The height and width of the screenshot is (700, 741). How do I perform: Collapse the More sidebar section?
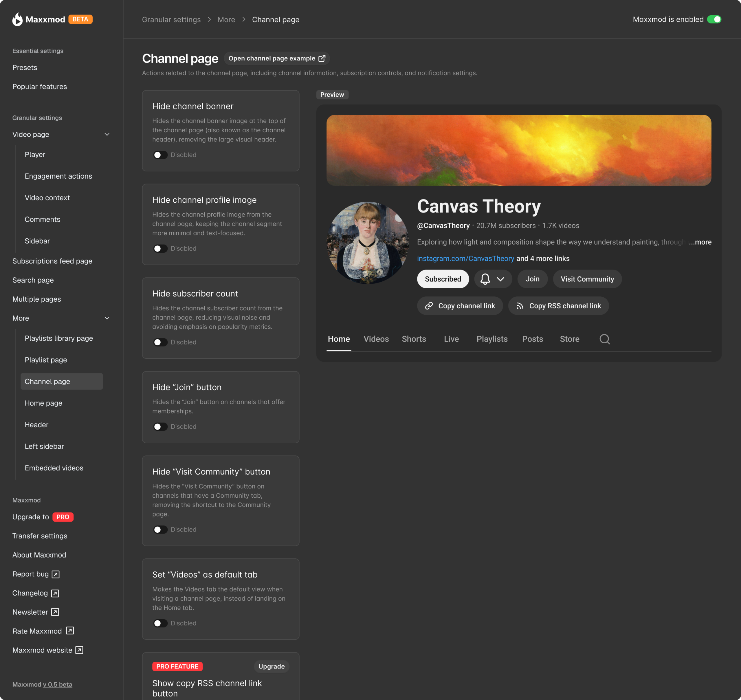[107, 318]
